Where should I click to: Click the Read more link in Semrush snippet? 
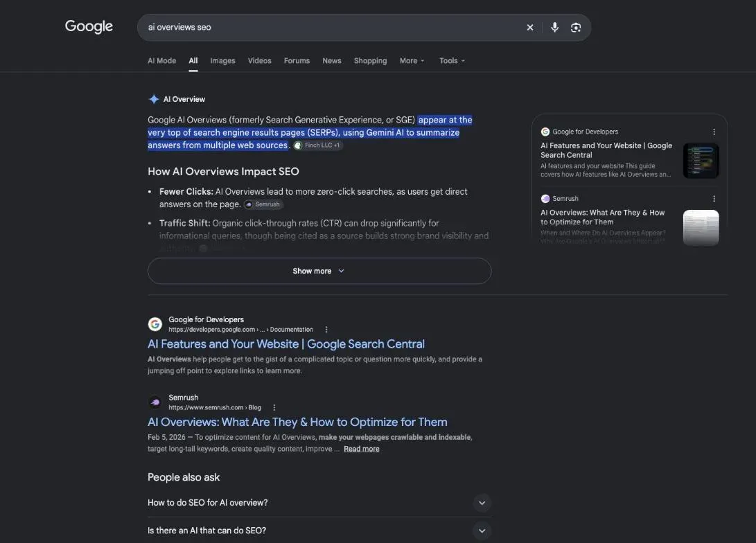[x=361, y=449]
